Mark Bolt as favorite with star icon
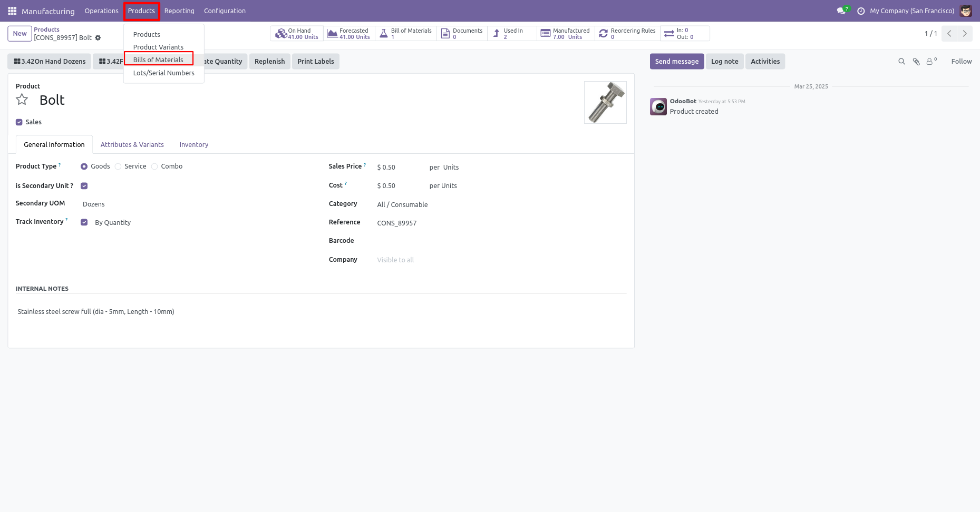The height and width of the screenshot is (512, 980). tap(22, 100)
